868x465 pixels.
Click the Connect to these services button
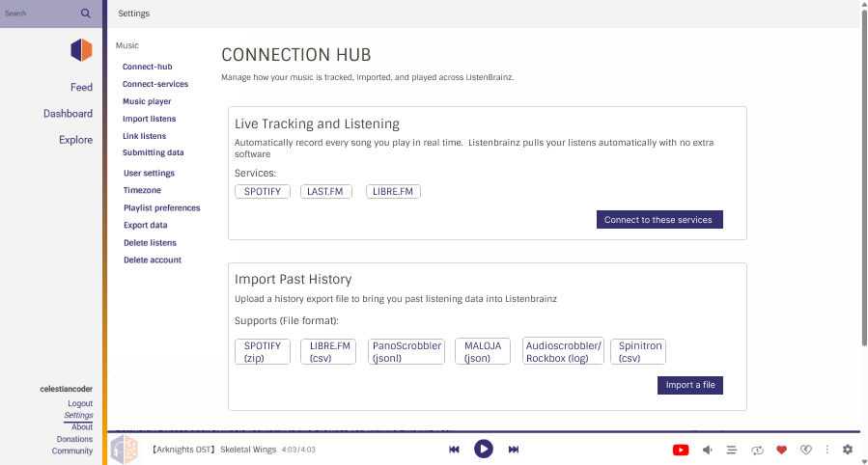coord(658,220)
